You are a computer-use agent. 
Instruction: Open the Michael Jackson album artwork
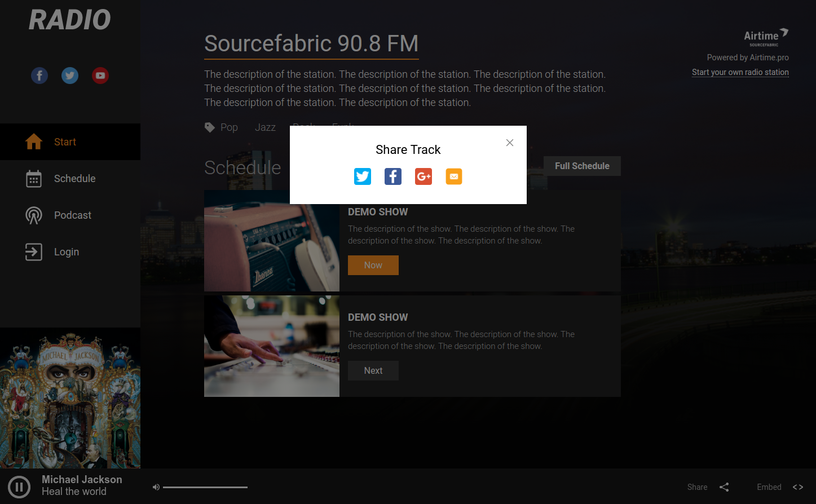pyautogui.click(x=70, y=398)
